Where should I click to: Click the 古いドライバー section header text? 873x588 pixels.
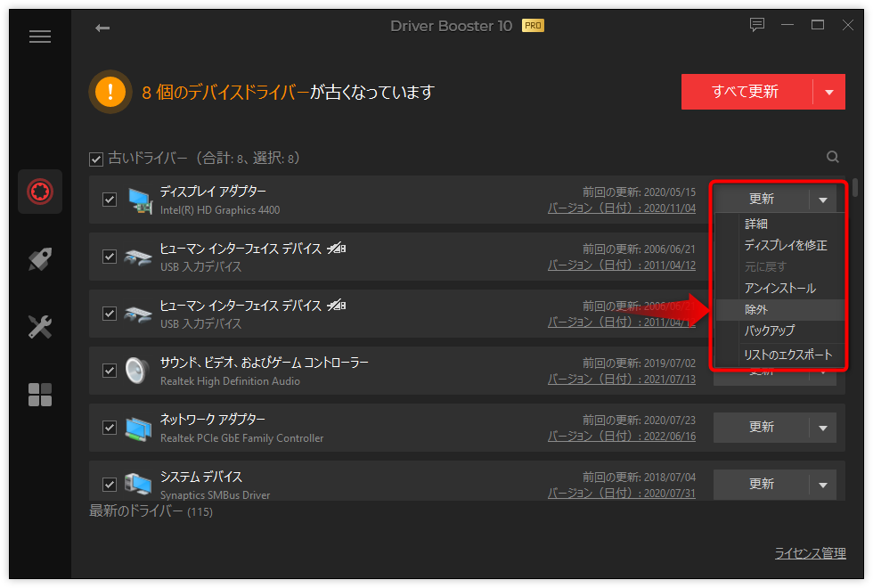[204, 159]
